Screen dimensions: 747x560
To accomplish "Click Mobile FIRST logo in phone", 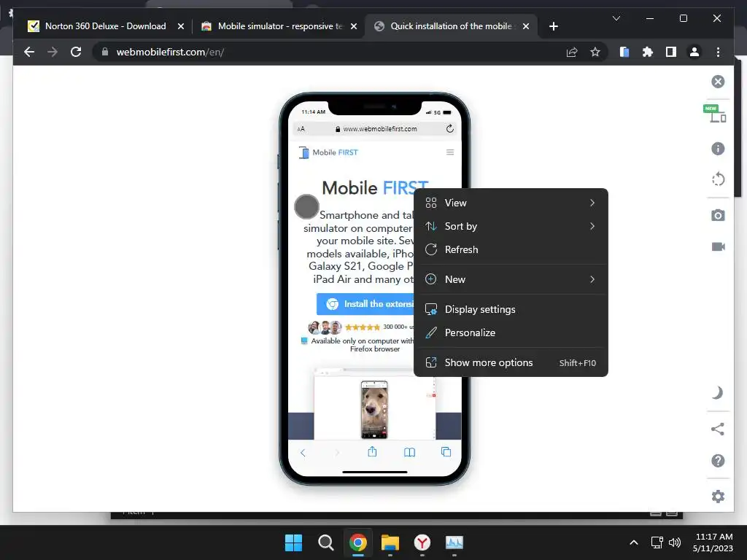I will tap(328, 152).
